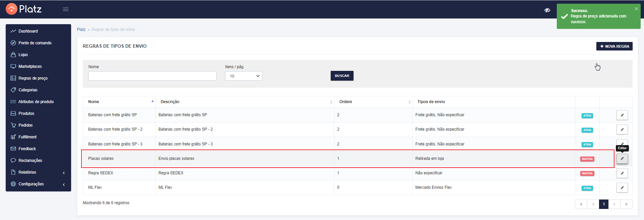
Task: Close the success notification toast
Action: [636, 9]
